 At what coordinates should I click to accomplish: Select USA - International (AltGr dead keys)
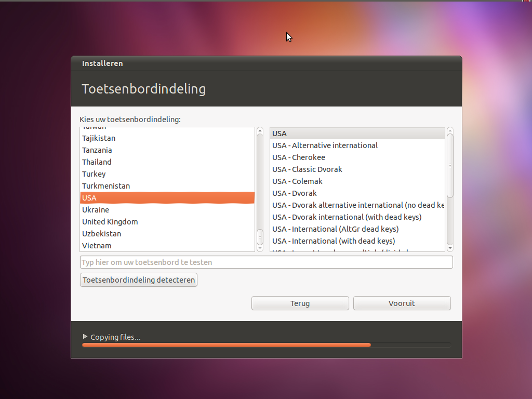pyautogui.click(x=357, y=229)
